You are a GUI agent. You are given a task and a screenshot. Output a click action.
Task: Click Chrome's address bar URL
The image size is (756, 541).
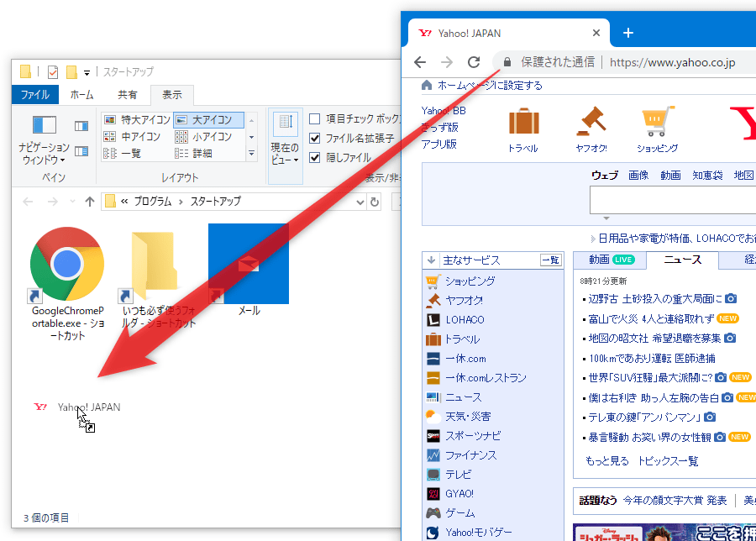tap(672, 62)
